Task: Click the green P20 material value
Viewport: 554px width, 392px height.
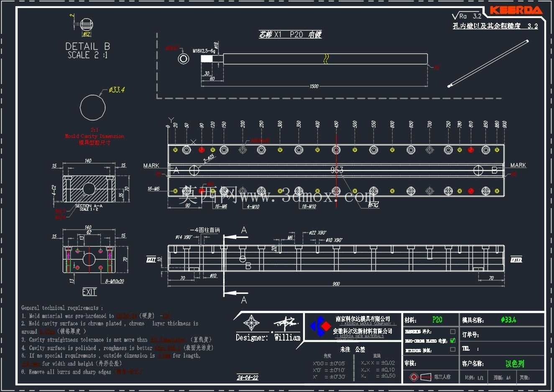Action: point(437,320)
